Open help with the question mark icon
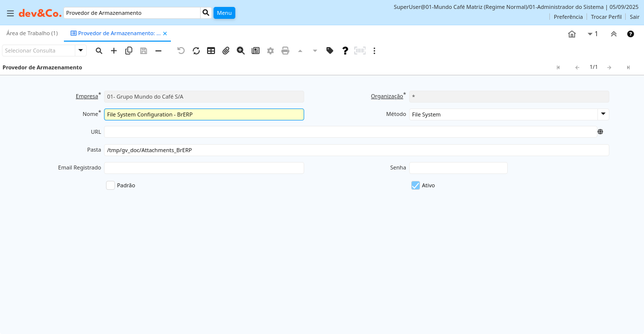Image resolution: width=644 pixels, height=334 pixels. [x=345, y=51]
